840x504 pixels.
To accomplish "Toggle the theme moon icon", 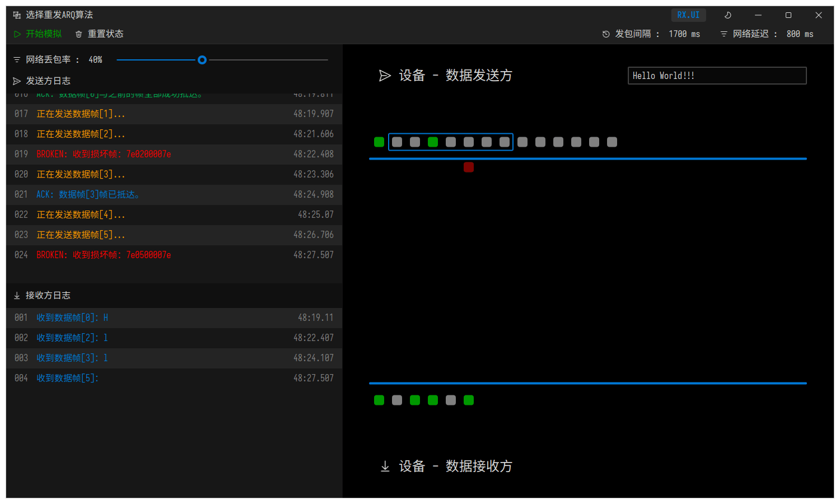I will [728, 15].
